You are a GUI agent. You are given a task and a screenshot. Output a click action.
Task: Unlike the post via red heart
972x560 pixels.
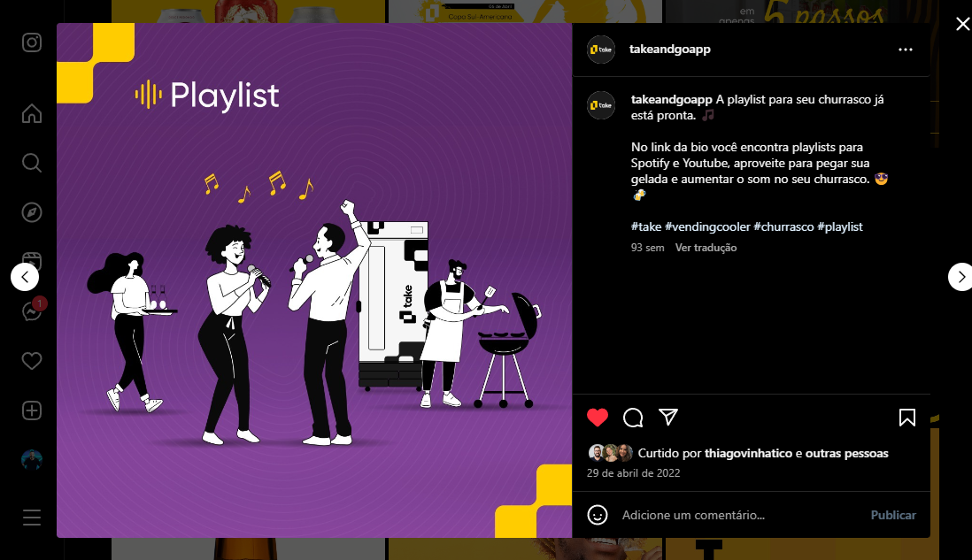point(598,418)
